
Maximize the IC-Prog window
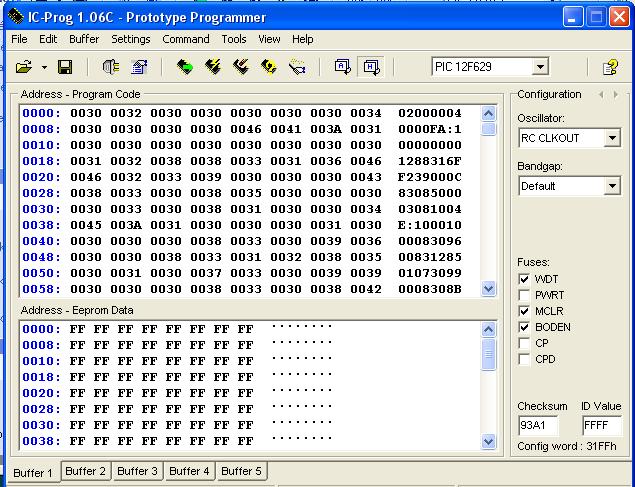[596, 17]
